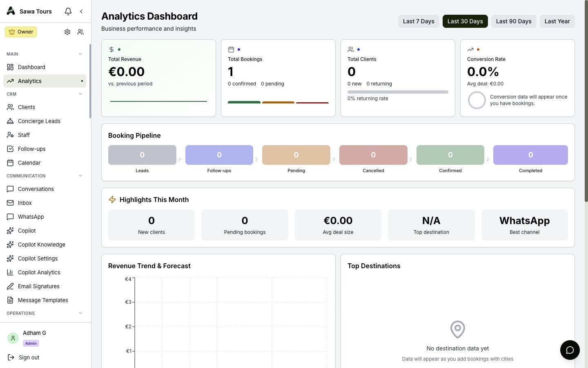Click the Dashboard grid icon
The width and height of the screenshot is (588, 368).
[10, 67]
